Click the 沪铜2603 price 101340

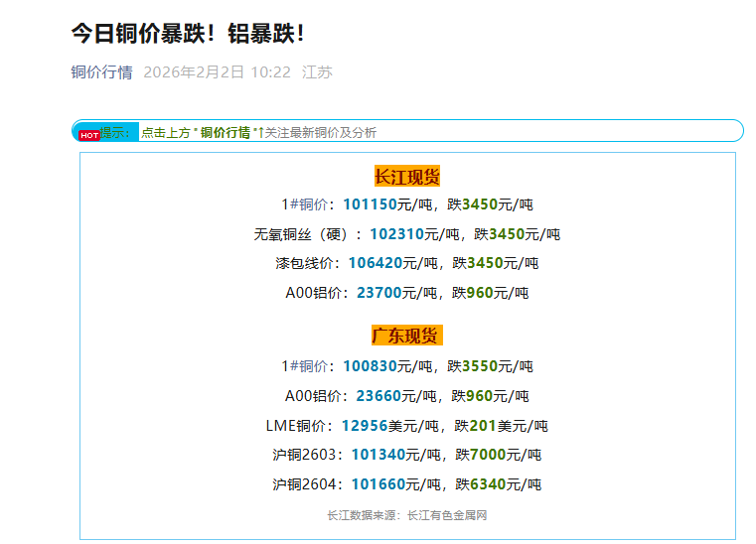coord(378,455)
